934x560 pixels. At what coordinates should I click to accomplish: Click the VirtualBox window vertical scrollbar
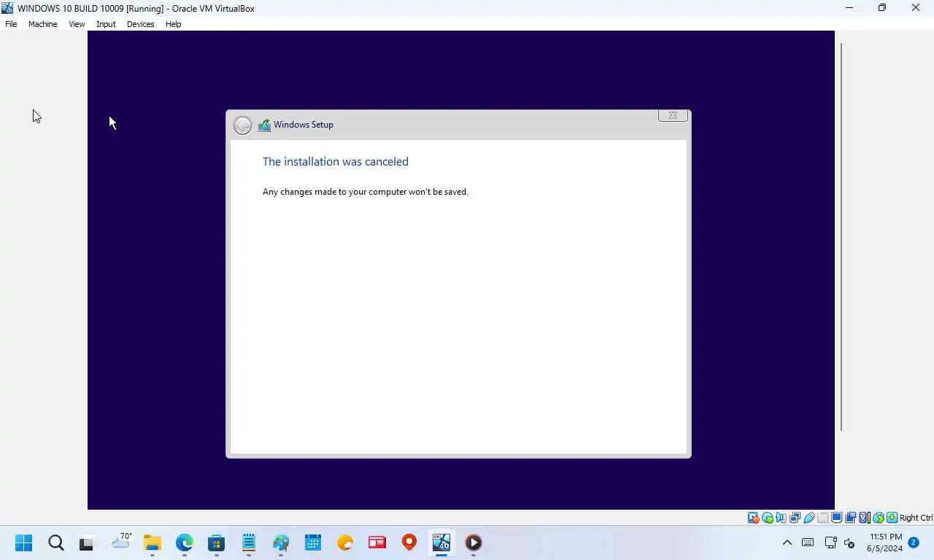coord(841,237)
